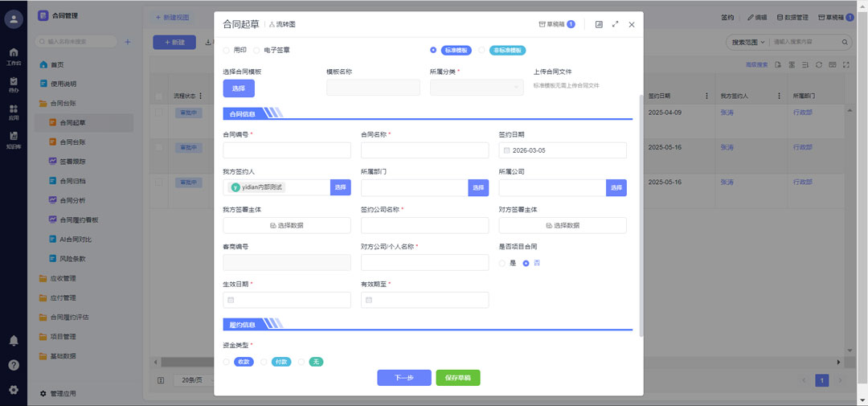Open the 签约日期 date picker
868x406 pixels.
(x=562, y=150)
